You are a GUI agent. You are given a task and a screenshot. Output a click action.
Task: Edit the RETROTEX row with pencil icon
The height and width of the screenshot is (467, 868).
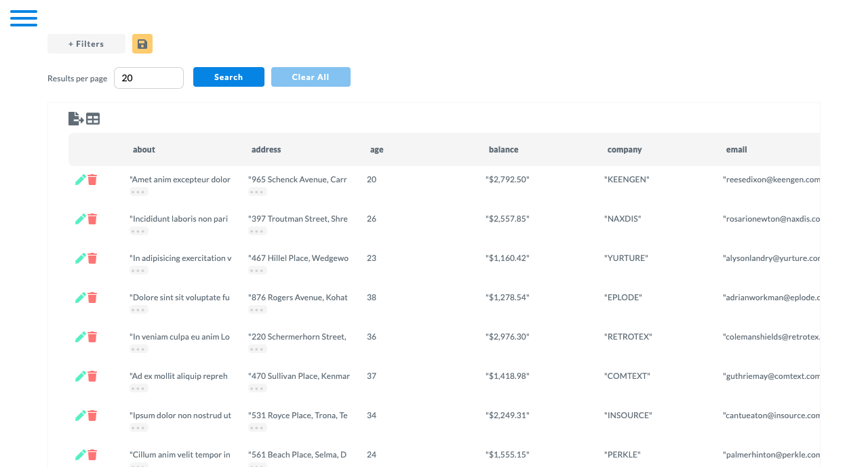(80, 337)
